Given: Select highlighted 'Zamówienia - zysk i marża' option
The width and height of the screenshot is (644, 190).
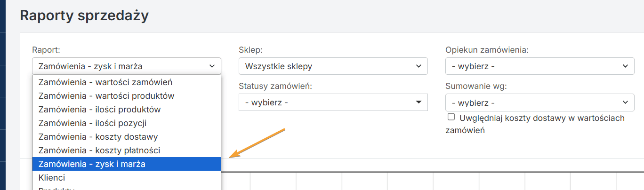Looking at the screenshot, I should pos(92,164).
